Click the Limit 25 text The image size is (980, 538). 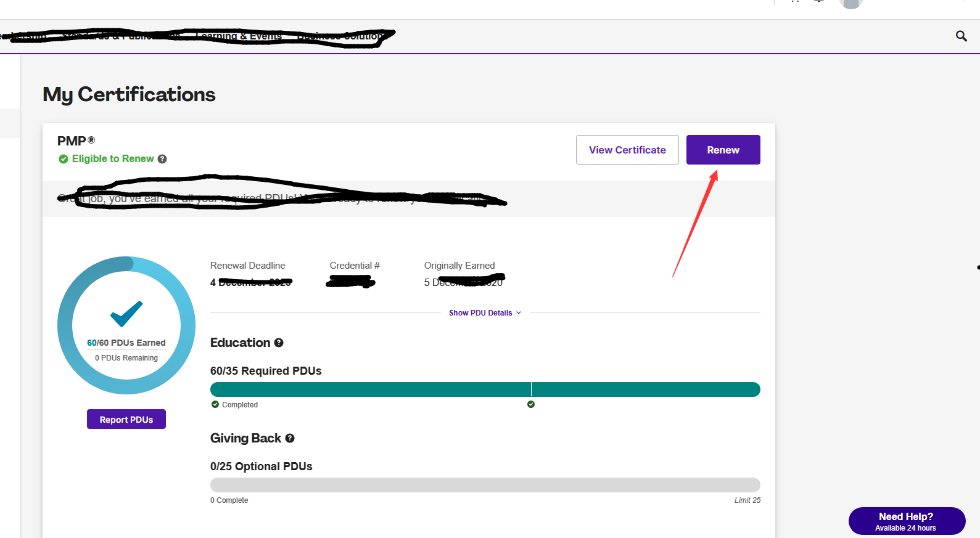[x=747, y=500]
